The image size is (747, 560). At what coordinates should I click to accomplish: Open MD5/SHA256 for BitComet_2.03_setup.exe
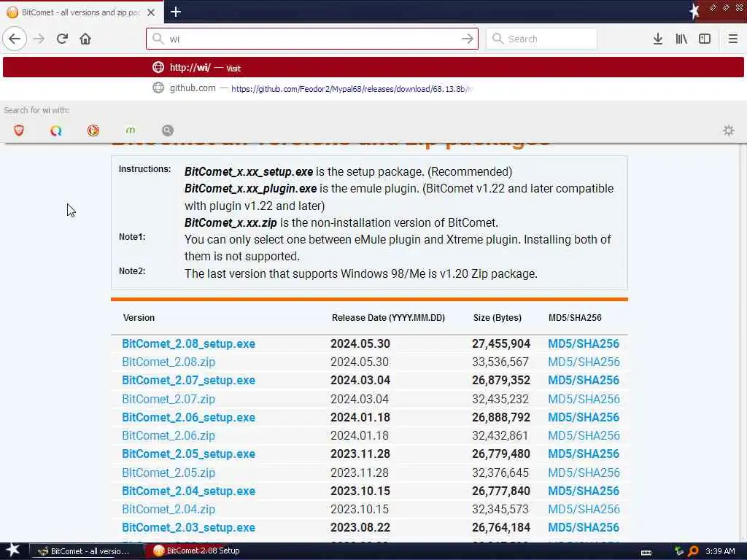pyautogui.click(x=584, y=528)
